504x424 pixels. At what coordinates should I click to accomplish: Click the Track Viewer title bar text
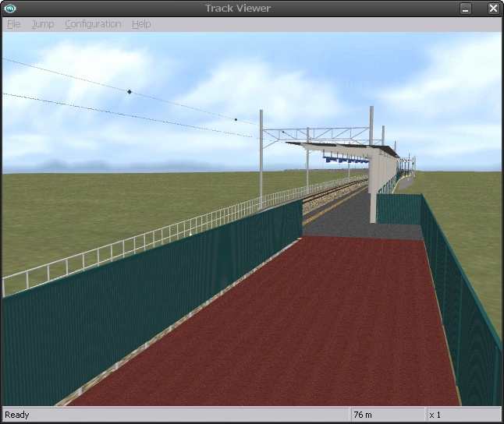(x=238, y=9)
